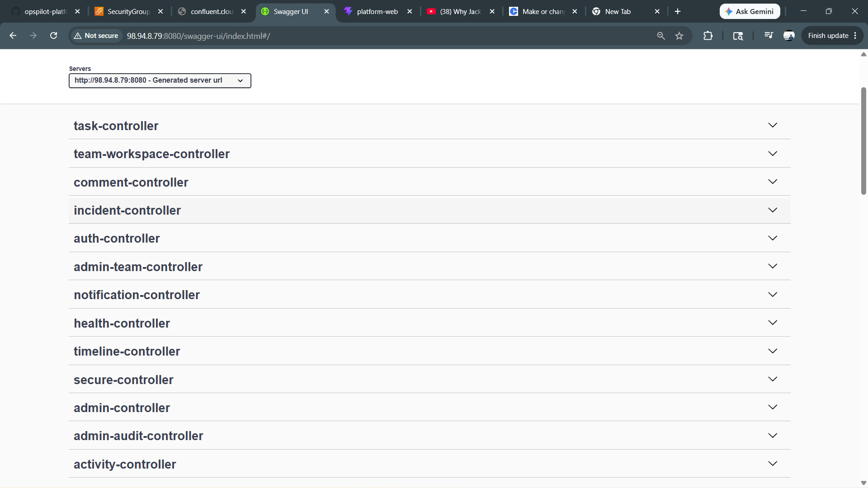Viewport: 868px width, 488px height.
Task: Click the admin-controller heading
Action: click(x=122, y=408)
